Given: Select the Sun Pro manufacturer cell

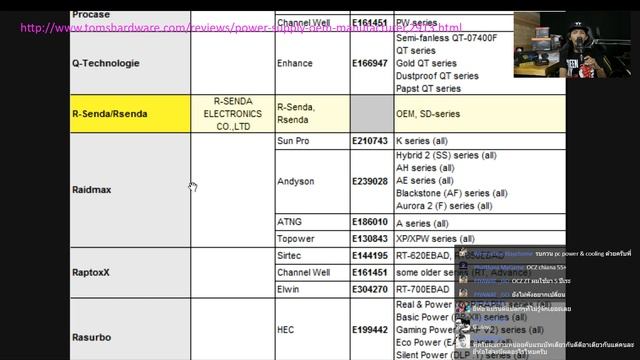Looking at the screenshot, I should pyautogui.click(x=312, y=141).
